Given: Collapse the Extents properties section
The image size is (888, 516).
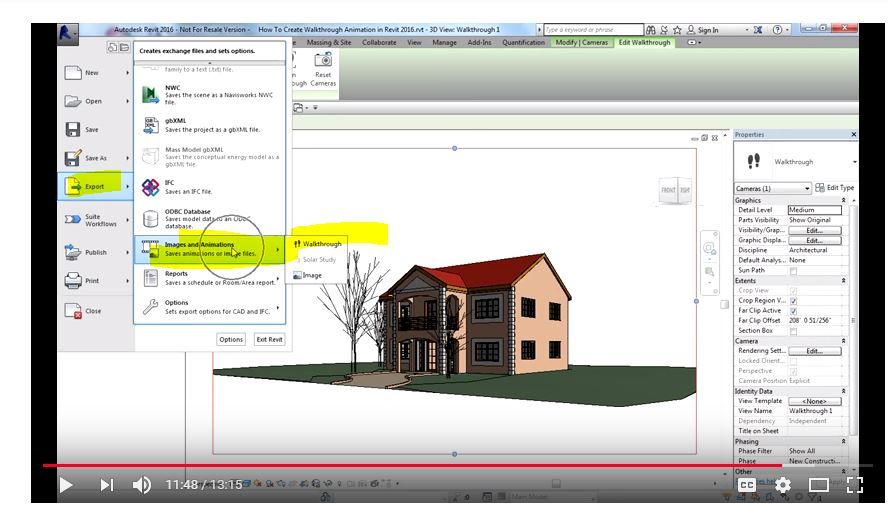Looking at the screenshot, I should 843,281.
